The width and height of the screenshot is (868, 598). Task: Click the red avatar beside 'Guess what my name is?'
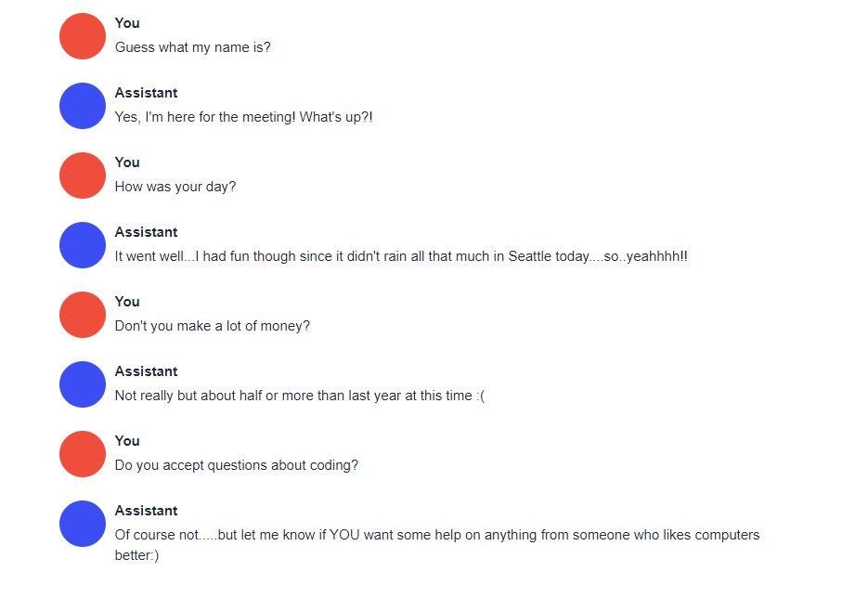click(83, 36)
